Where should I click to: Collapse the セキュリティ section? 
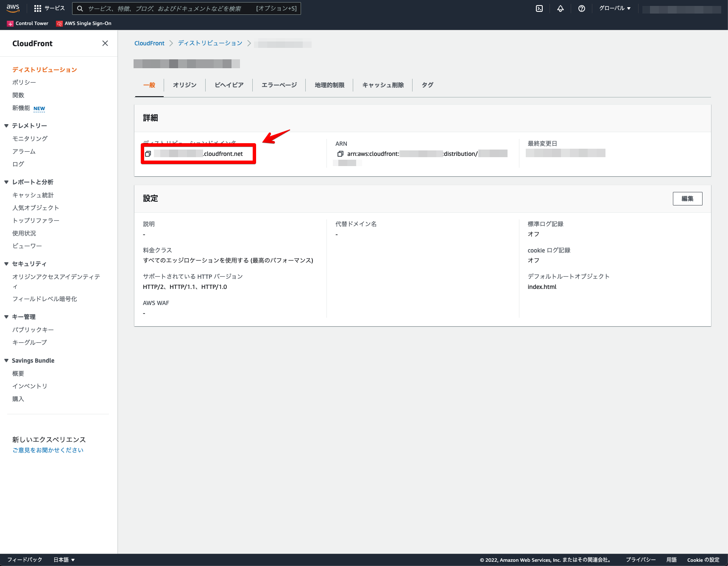(6, 264)
